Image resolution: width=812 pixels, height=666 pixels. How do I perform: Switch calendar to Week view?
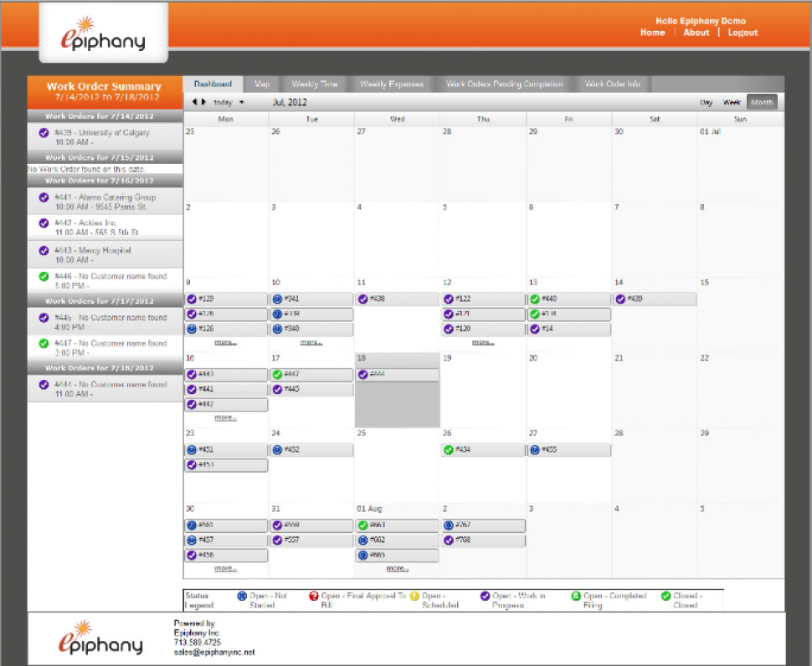point(731,102)
